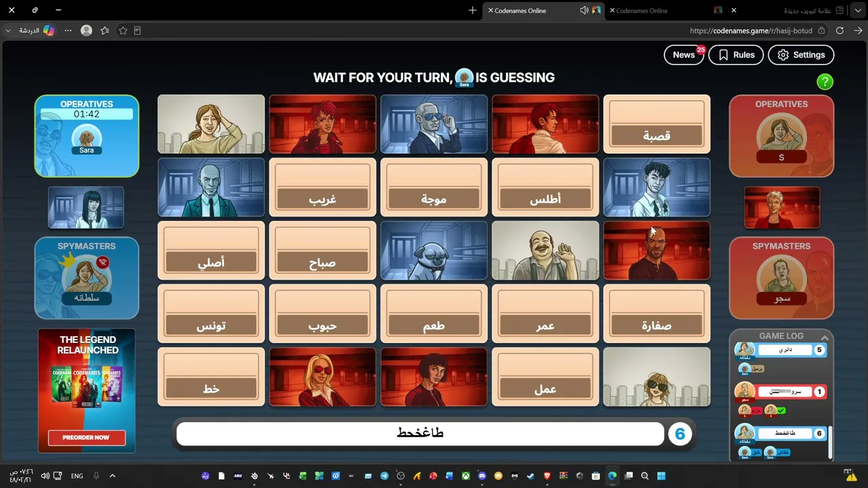Reload the page
Screen dimensions: 868x488
(x=840, y=30)
